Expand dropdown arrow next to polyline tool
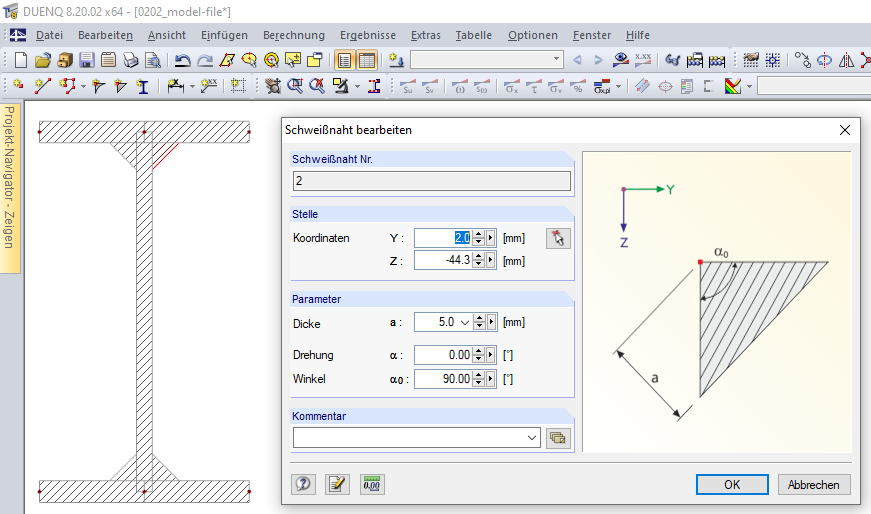871x514 pixels. 83,86
